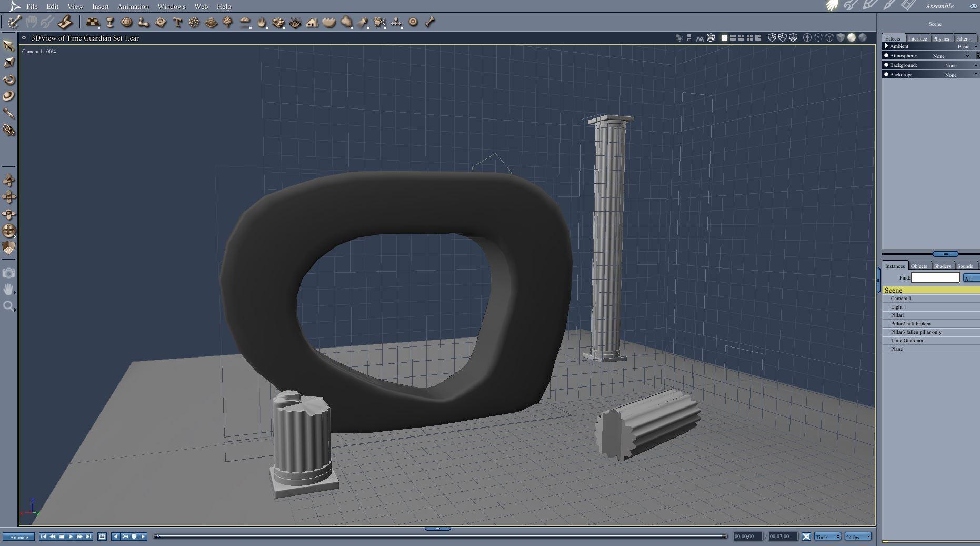
Task: Insert a plant tree object
Action: click(227, 22)
